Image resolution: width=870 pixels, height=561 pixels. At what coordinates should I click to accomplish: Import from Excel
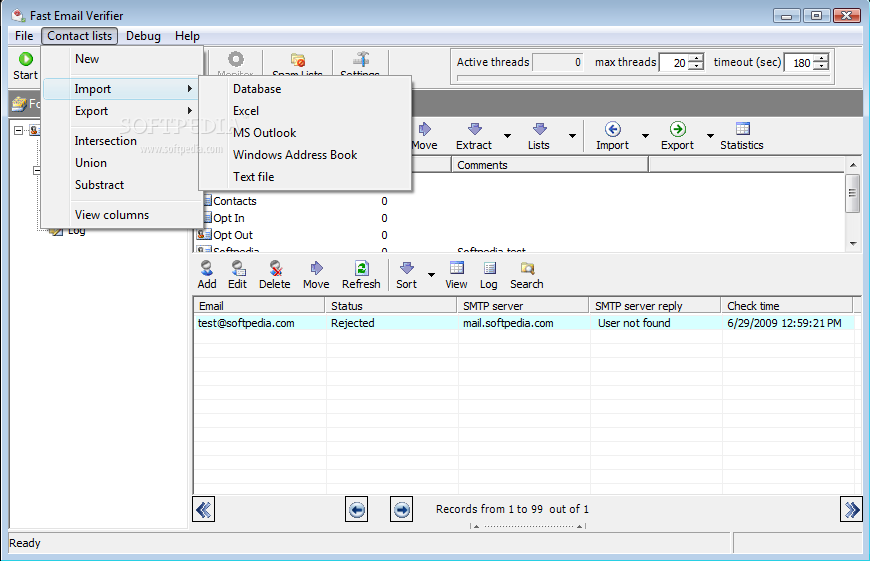pyautogui.click(x=305, y=111)
